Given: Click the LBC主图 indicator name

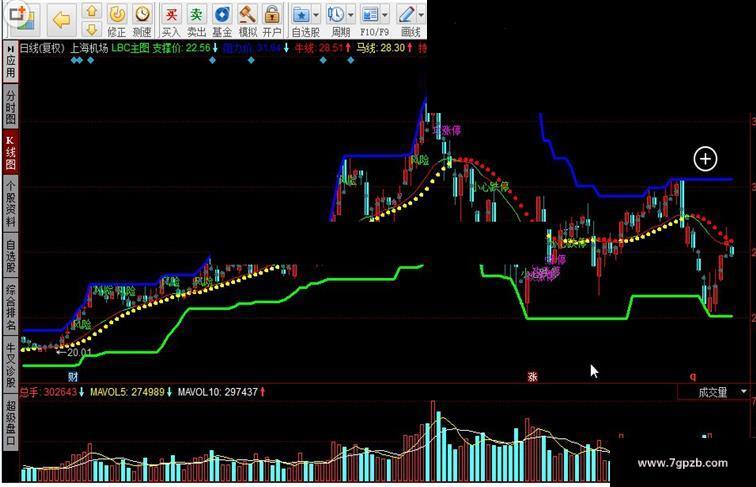Looking at the screenshot, I should pos(130,48).
